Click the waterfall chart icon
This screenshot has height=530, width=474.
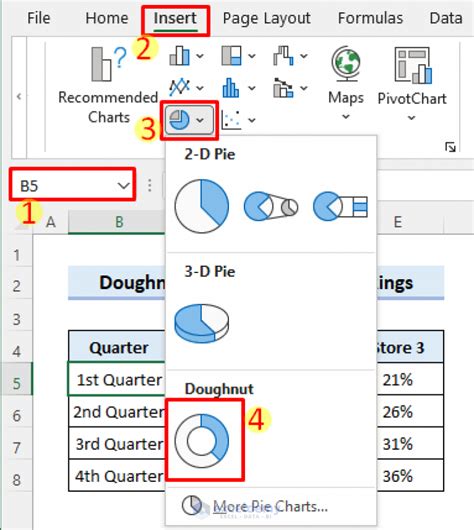[283, 56]
